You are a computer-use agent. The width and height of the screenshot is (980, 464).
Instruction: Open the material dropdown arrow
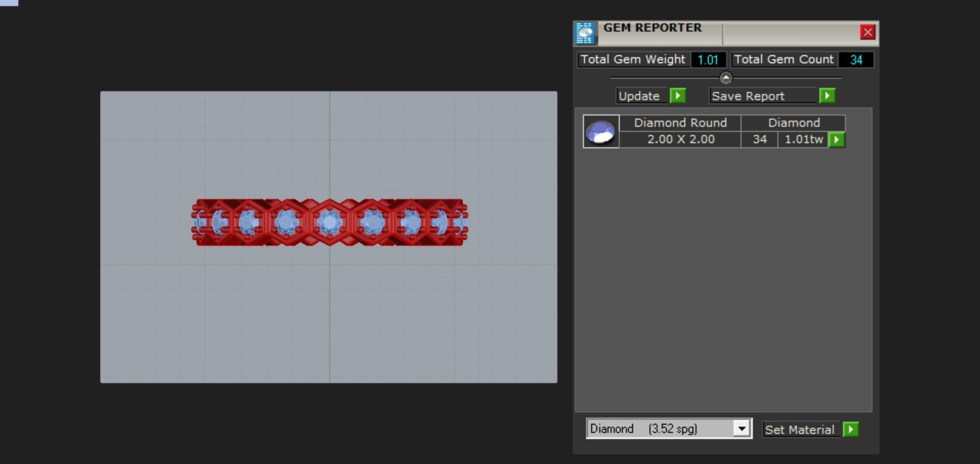pyautogui.click(x=742, y=429)
